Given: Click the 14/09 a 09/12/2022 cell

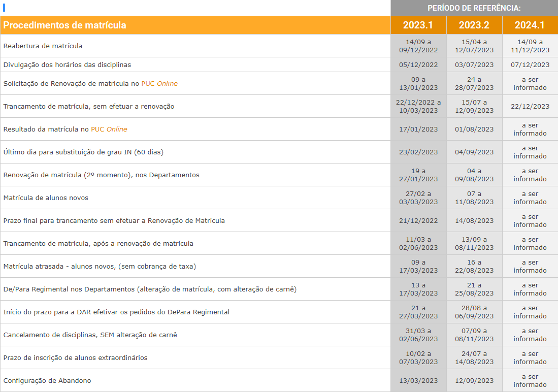Looking at the screenshot, I should (x=418, y=46).
